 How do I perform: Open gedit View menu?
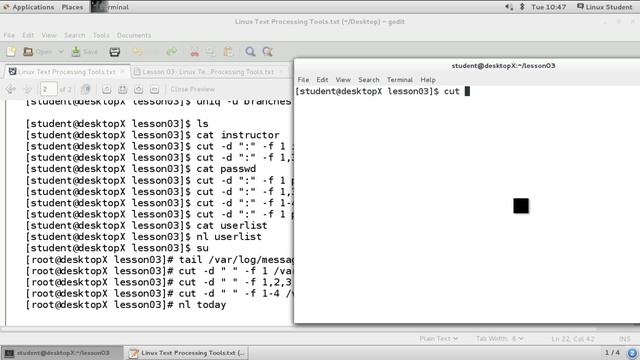click(x=49, y=35)
